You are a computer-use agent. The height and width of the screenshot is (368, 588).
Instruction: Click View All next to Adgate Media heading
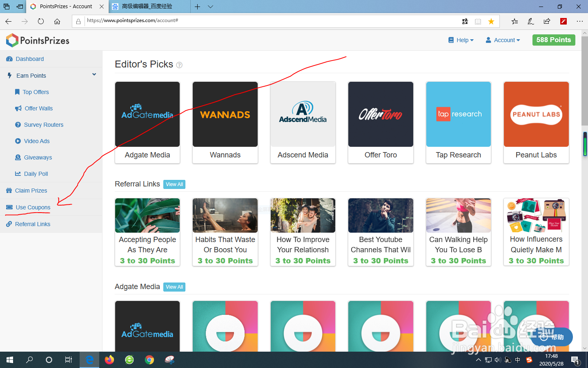pyautogui.click(x=174, y=287)
